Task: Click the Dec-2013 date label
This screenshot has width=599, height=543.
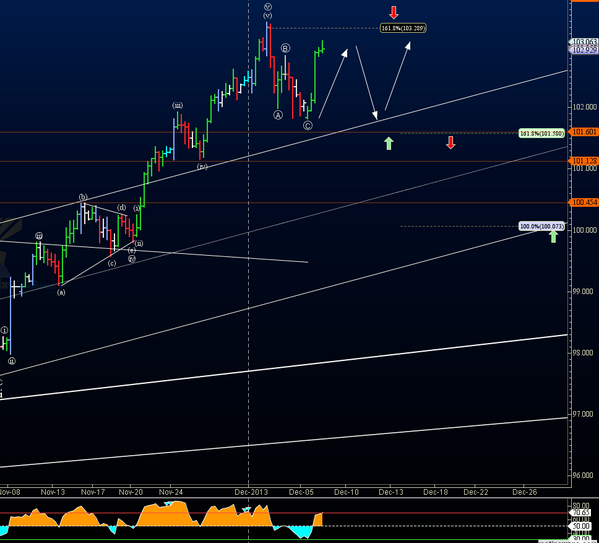Action: 251,492
